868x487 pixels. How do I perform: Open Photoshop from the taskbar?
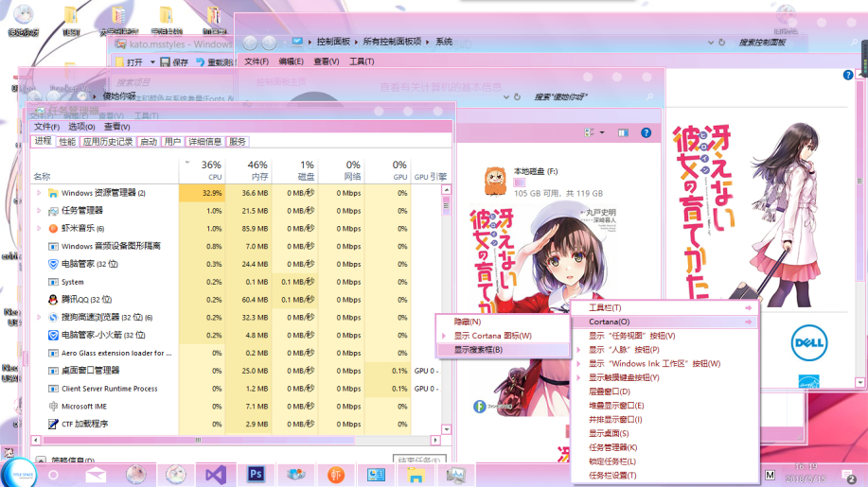(x=256, y=475)
